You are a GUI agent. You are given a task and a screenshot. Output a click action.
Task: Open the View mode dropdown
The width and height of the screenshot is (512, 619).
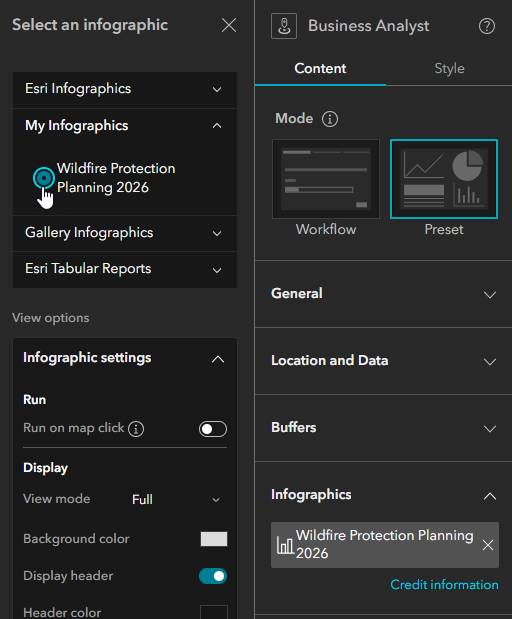pyautogui.click(x=176, y=500)
